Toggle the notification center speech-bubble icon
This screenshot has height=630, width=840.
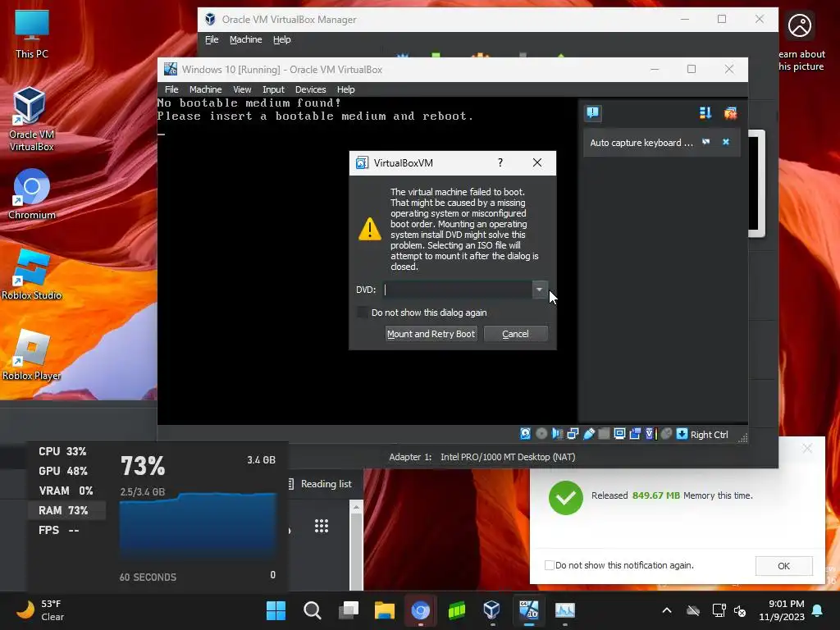click(x=592, y=112)
